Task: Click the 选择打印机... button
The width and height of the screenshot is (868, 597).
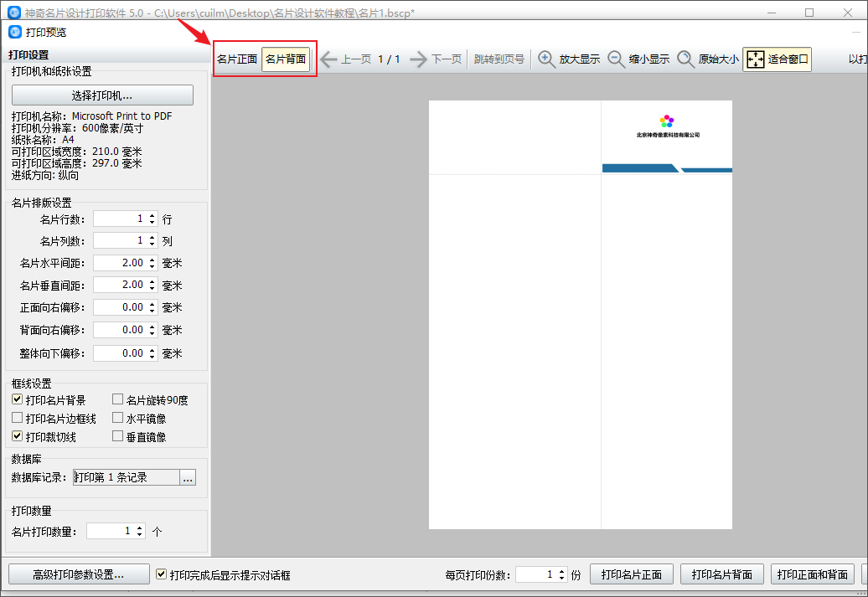Action: click(x=102, y=95)
